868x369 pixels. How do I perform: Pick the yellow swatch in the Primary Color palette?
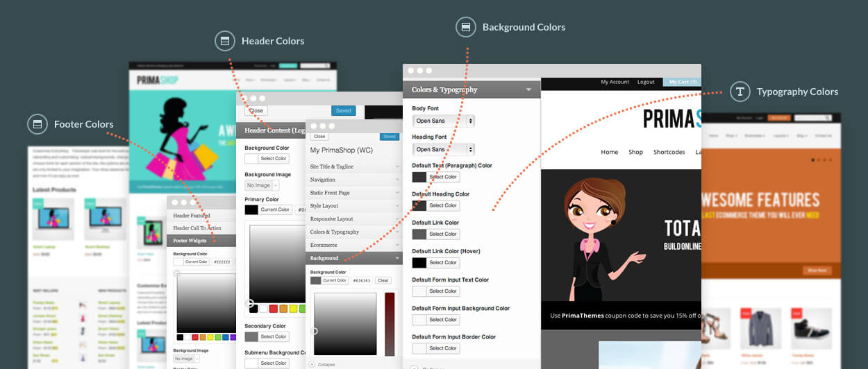click(293, 309)
